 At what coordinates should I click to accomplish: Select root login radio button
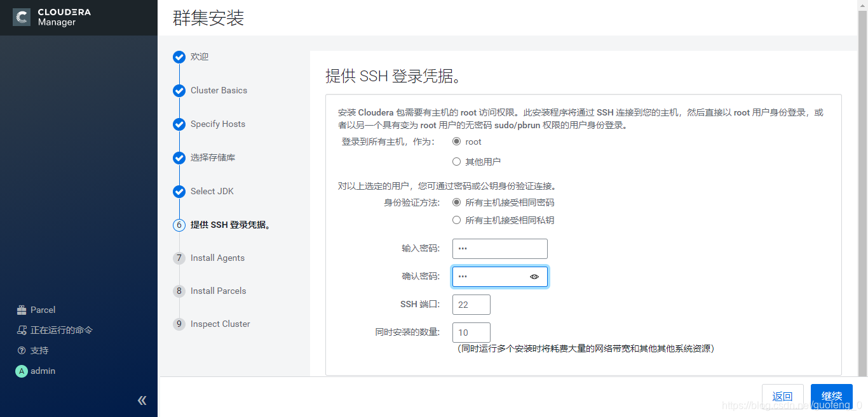coord(456,142)
